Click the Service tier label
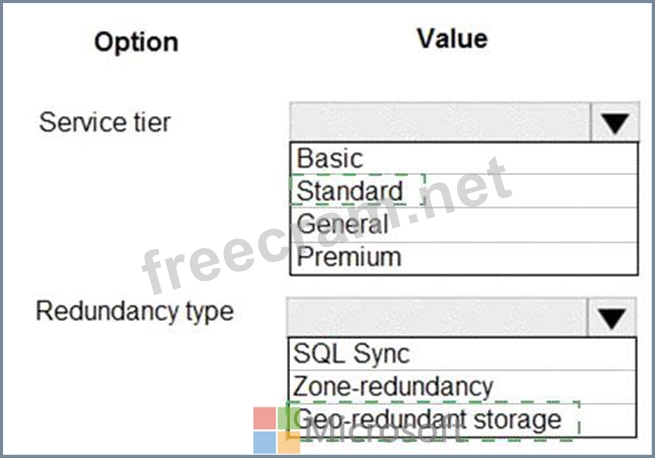655x458 pixels. pyautogui.click(x=105, y=123)
